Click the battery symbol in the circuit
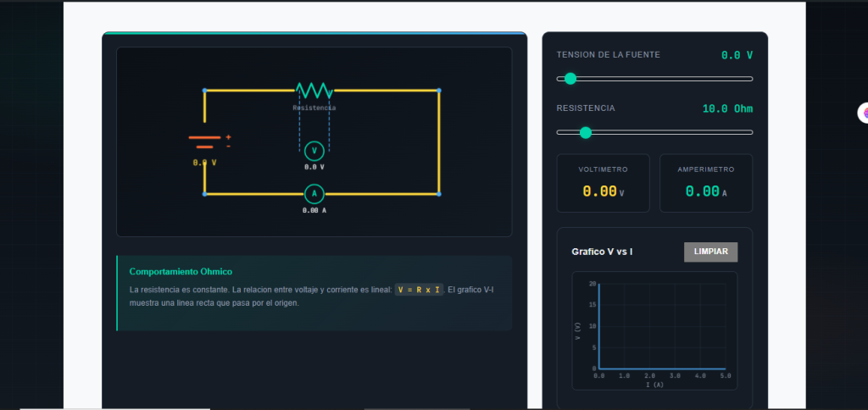The height and width of the screenshot is (410, 868). tap(204, 141)
